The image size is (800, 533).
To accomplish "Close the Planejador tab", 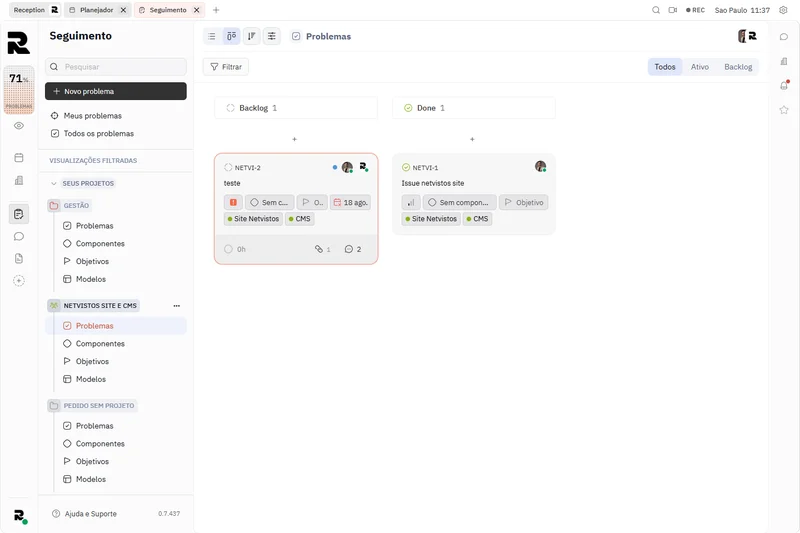I will (x=123, y=10).
